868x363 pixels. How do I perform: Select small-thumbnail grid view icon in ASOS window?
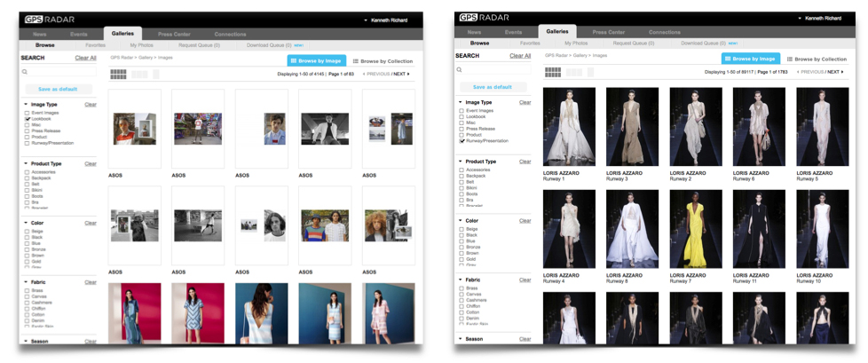(x=118, y=75)
